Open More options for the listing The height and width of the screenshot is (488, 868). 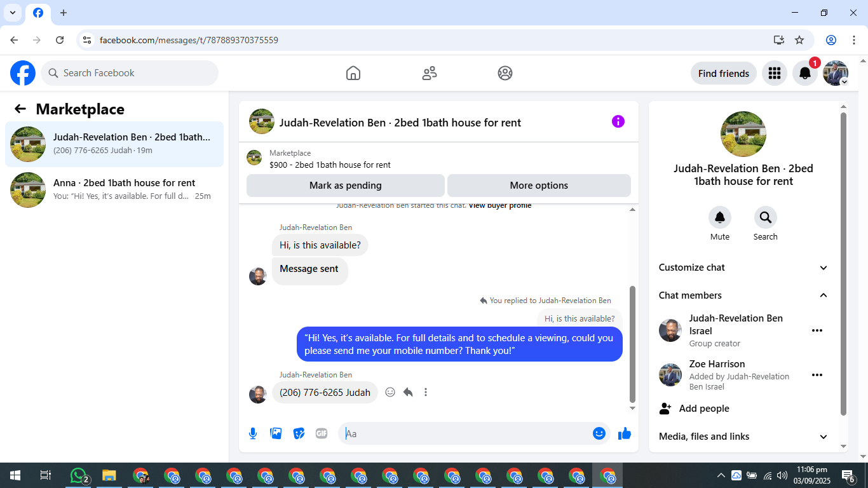pos(539,186)
